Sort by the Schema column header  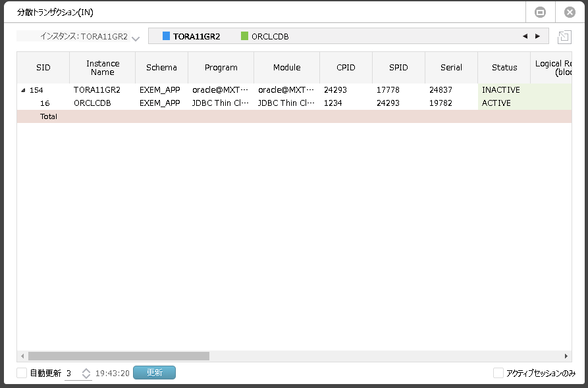[161, 68]
